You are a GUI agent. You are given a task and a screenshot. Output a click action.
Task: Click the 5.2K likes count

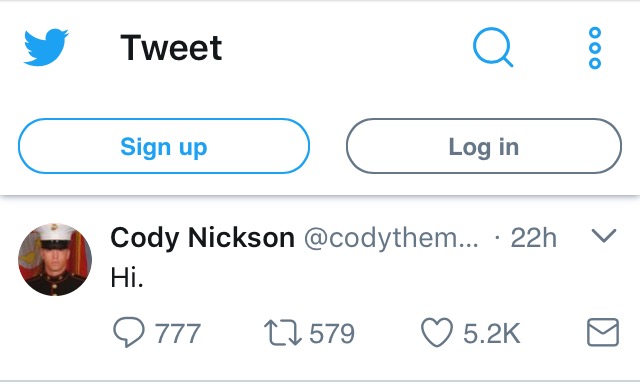tap(491, 334)
